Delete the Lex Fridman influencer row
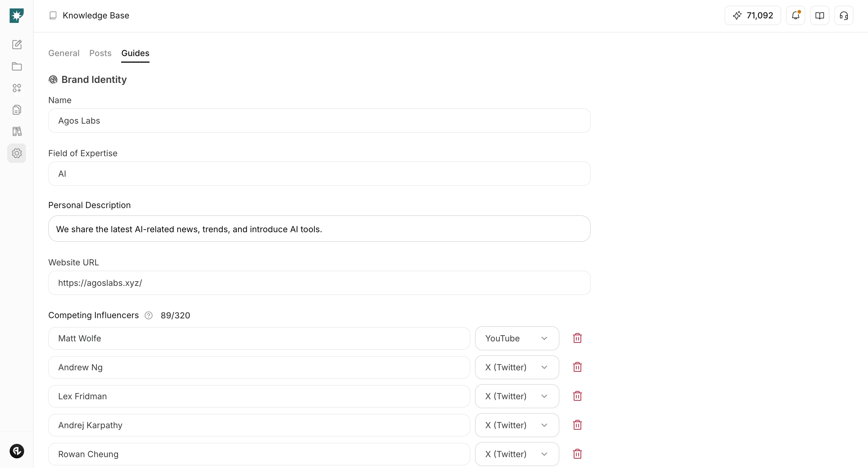This screenshot has width=868, height=468. click(577, 396)
